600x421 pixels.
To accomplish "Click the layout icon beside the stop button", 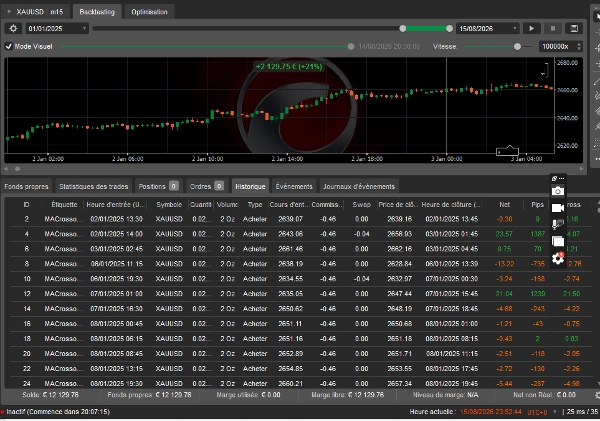I will point(574,28).
